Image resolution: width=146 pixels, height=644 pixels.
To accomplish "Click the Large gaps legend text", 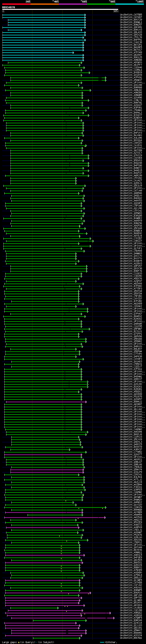I will click(28, 642).
